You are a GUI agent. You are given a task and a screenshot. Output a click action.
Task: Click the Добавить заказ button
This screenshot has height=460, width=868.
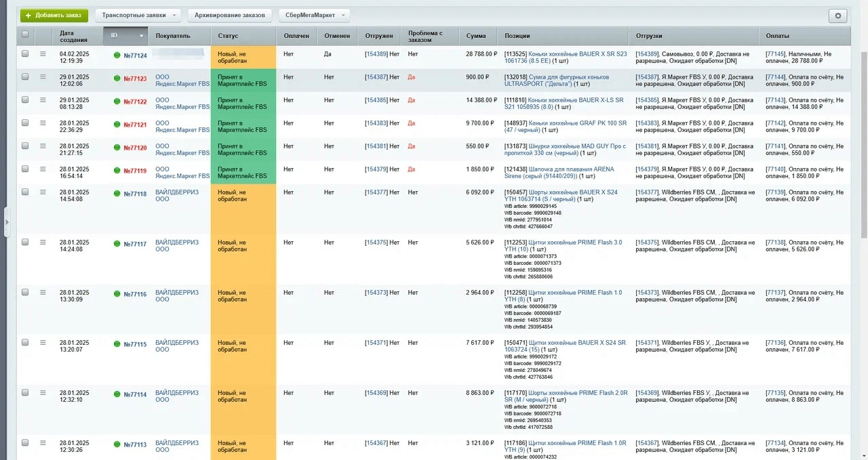[54, 15]
